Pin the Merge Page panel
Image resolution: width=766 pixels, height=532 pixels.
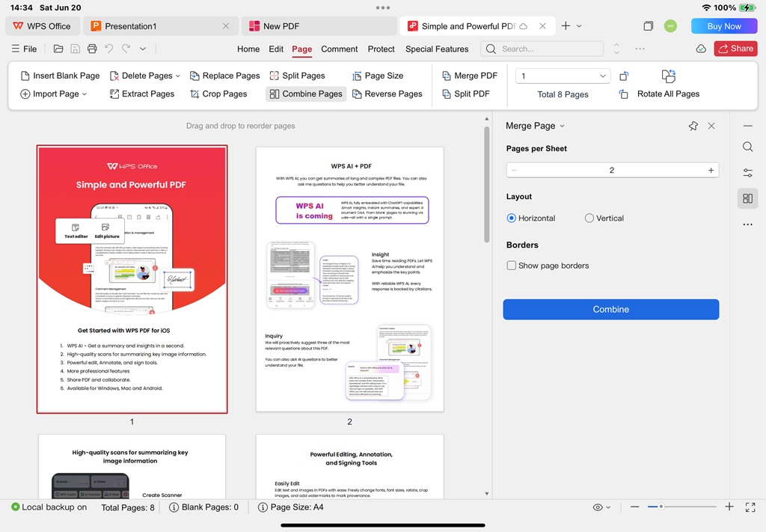[x=693, y=126]
